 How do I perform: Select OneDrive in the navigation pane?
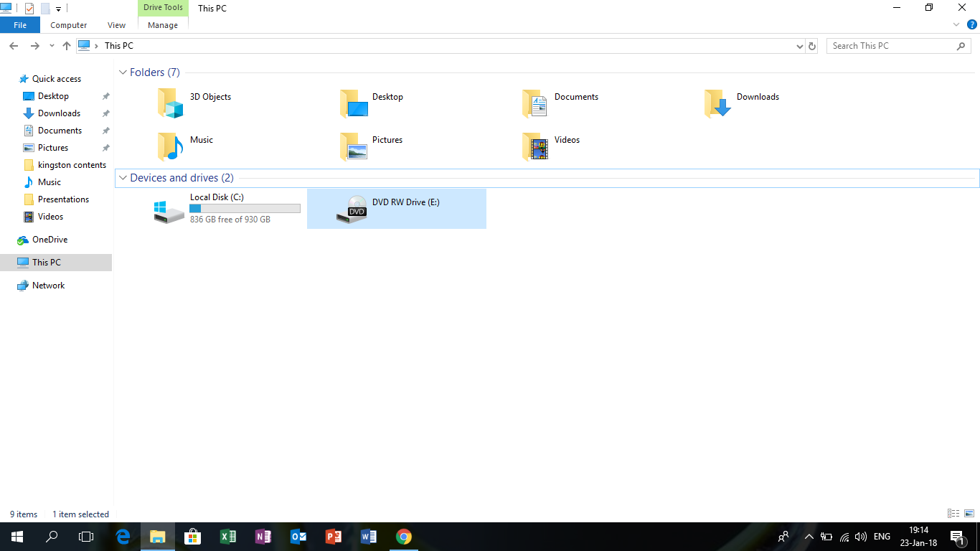click(50, 240)
